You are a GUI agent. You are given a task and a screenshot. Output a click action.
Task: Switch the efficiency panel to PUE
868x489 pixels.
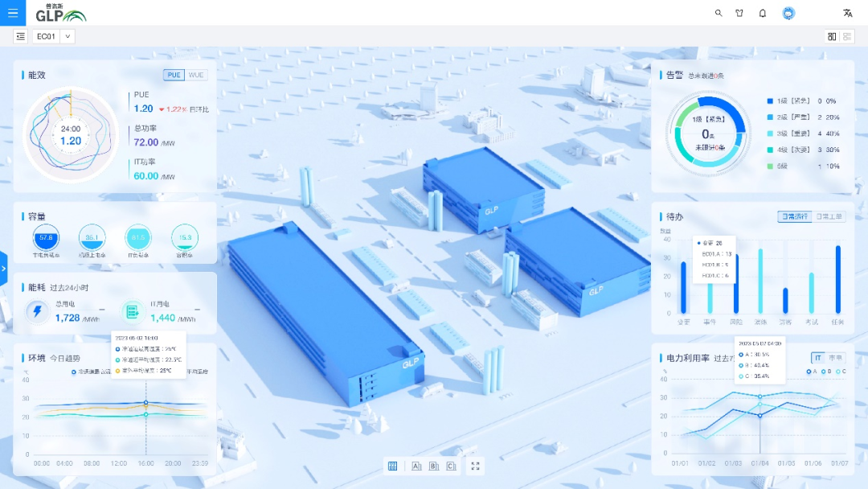click(x=174, y=75)
